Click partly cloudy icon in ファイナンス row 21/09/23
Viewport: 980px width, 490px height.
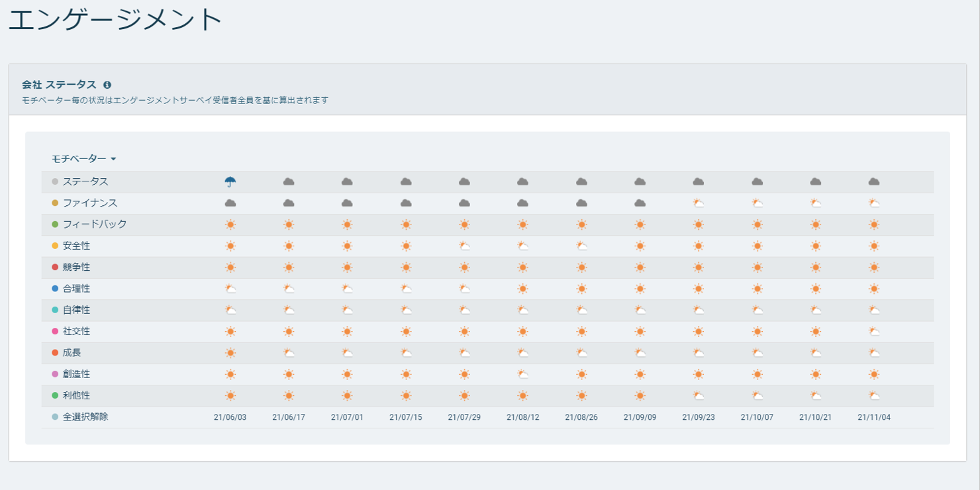(699, 203)
